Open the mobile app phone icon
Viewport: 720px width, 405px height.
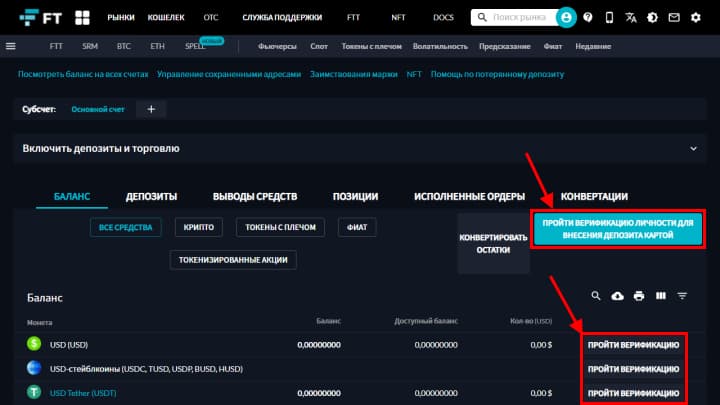coord(611,17)
